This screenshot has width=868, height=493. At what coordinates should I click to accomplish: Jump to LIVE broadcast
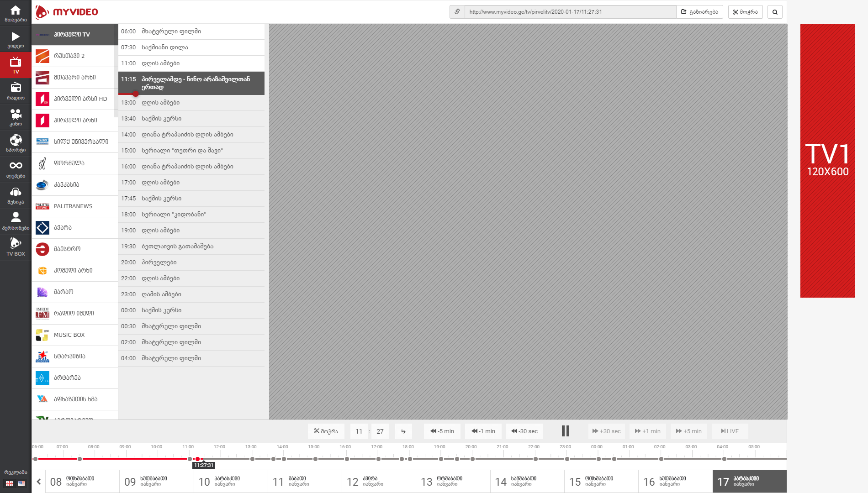coord(730,431)
